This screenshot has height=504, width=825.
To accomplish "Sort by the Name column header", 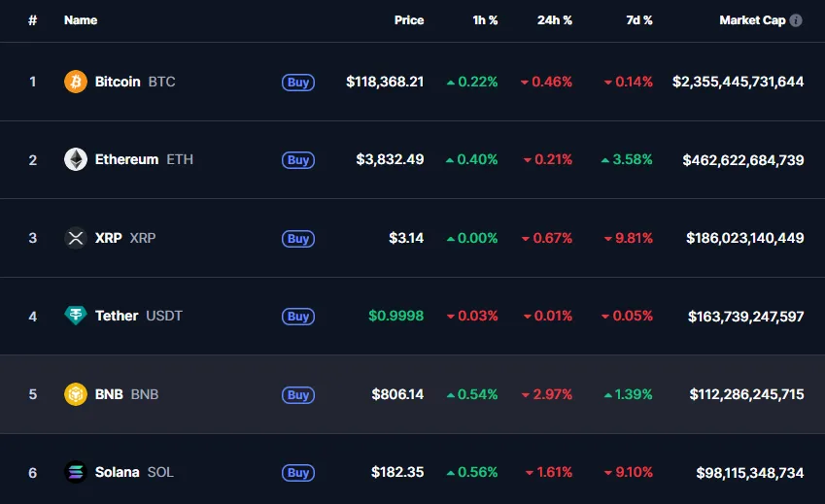I will click(81, 20).
